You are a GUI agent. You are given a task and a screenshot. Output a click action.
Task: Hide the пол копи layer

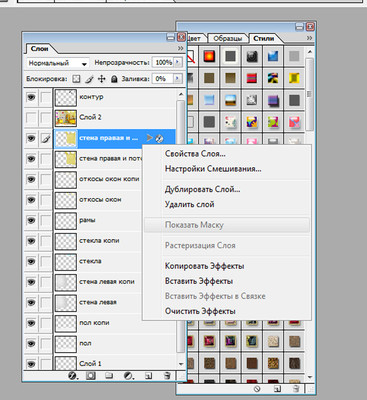[x=31, y=323]
